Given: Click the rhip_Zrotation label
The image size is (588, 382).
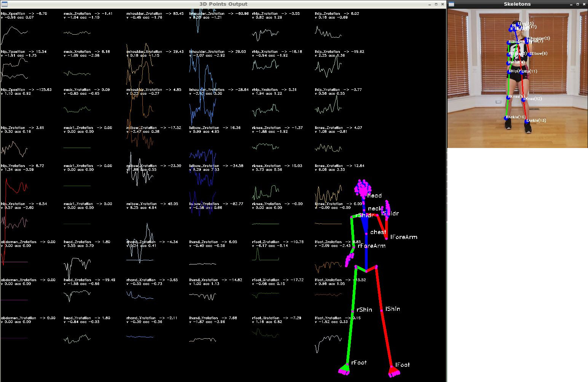Looking at the screenshot, I should 265,13.
